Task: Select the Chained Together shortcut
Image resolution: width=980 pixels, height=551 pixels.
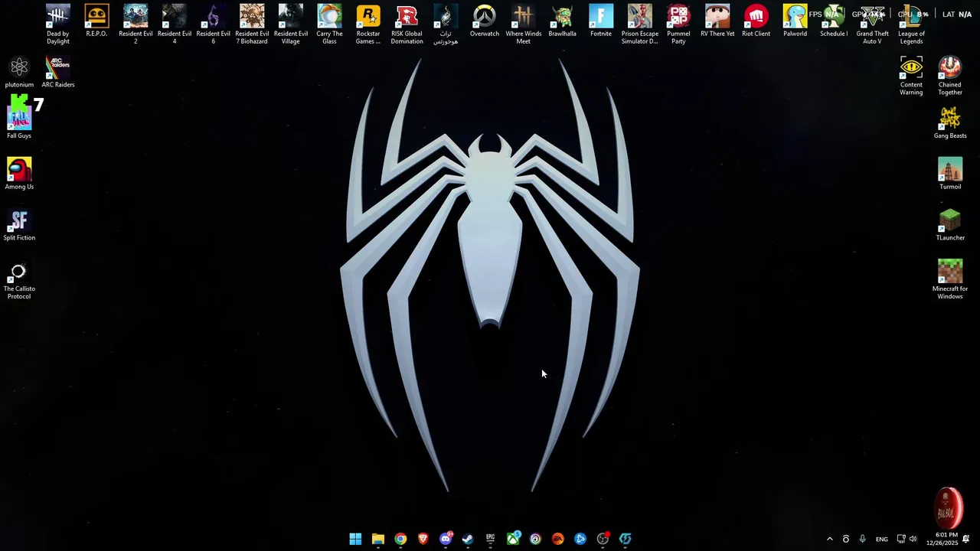Action: click(x=950, y=76)
